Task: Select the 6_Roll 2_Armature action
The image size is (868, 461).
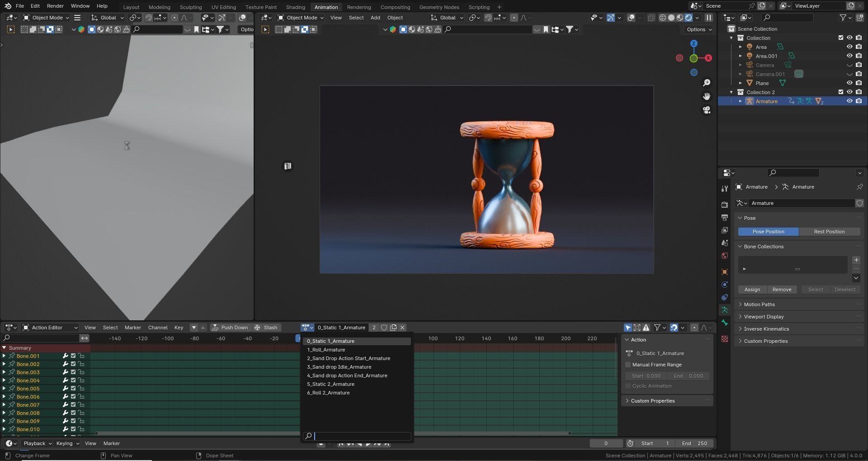Action: point(357,393)
